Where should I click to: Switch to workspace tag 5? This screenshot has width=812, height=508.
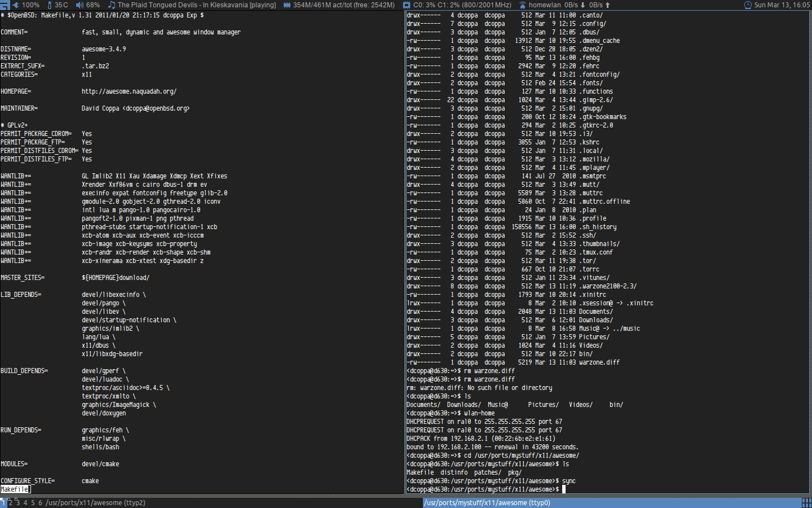pyautogui.click(x=33, y=502)
